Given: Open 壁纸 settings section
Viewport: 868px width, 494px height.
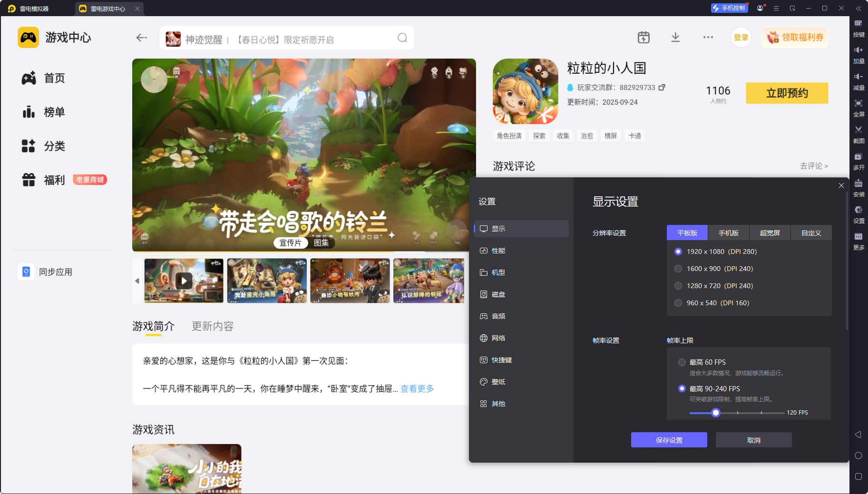Looking at the screenshot, I should coord(521,382).
